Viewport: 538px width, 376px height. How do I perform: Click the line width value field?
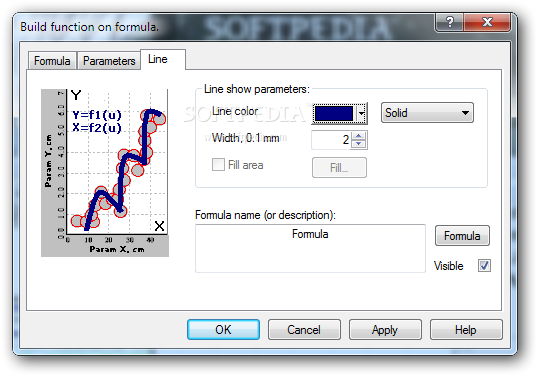[x=331, y=140]
